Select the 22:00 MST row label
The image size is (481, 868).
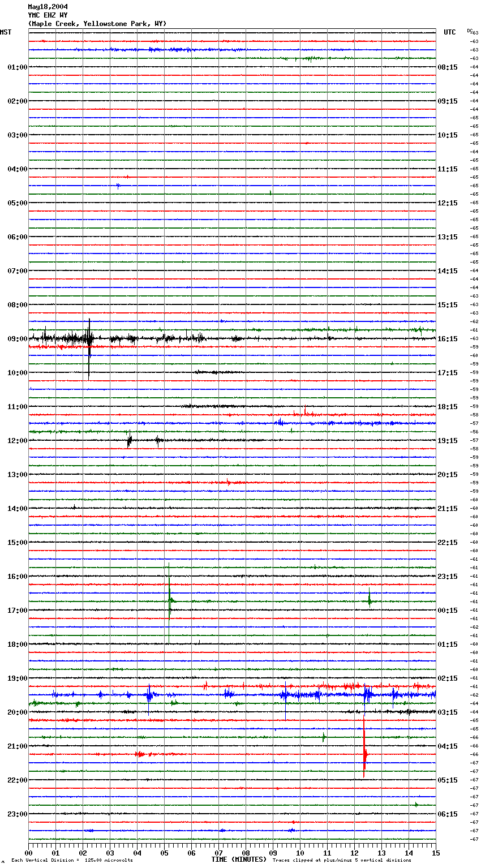pos(18,780)
